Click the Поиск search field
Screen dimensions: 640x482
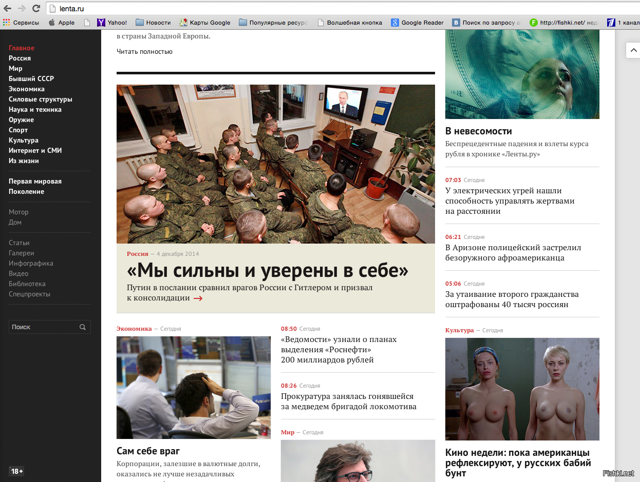(42, 327)
